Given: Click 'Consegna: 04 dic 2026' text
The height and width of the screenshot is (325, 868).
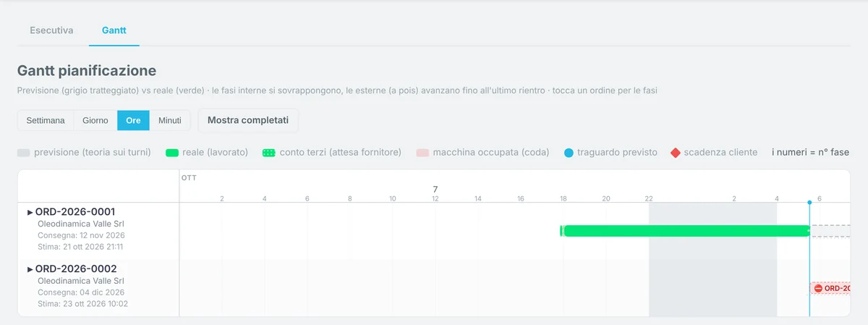Looking at the screenshot, I should point(80,292).
